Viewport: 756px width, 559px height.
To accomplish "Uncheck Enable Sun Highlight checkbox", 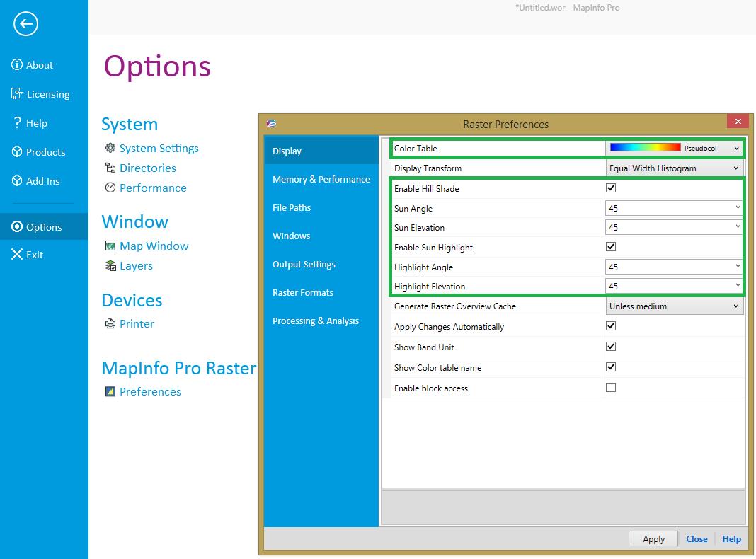I will click(611, 247).
